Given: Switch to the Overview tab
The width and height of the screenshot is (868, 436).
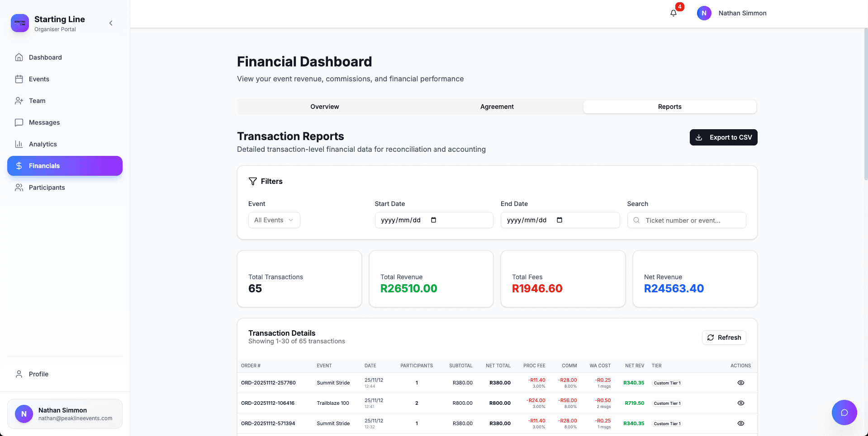Looking at the screenshot, I should click(x=324, y=107).
